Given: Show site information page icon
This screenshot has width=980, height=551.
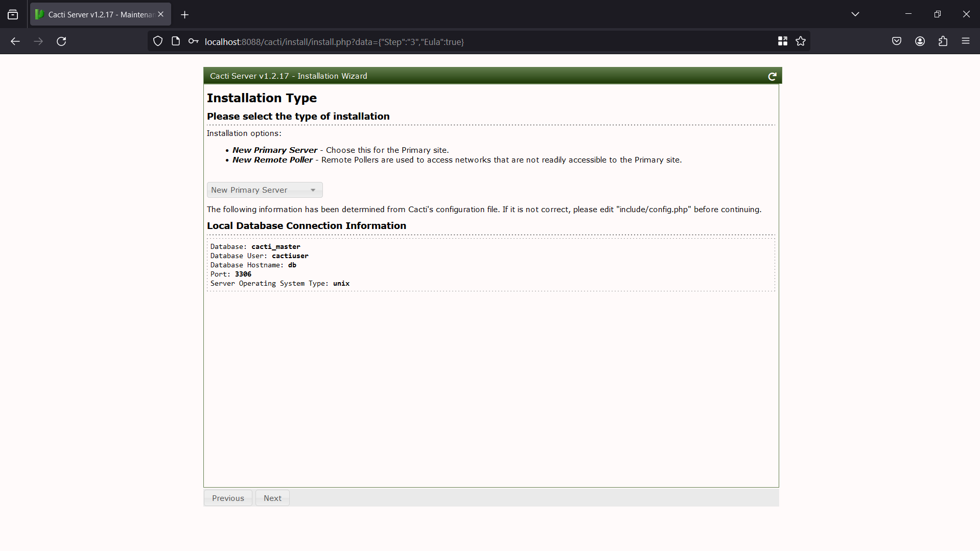Looking at the screenshot, I should click(176, 41).
